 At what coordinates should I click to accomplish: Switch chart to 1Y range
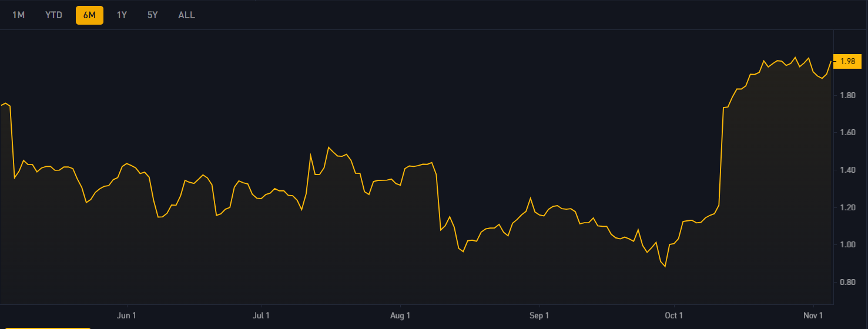click(x=122, y=15)
